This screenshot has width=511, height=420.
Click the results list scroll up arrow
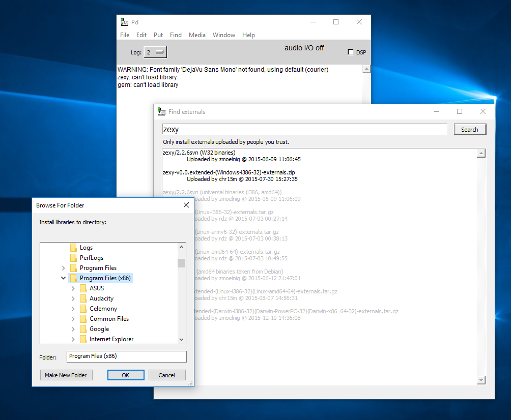click(x=481, y=154)
